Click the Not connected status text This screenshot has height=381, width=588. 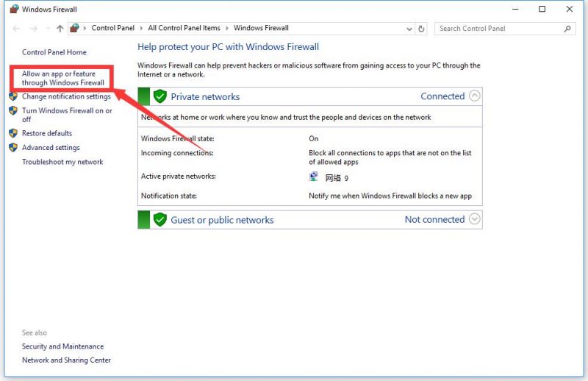[434, 219]
